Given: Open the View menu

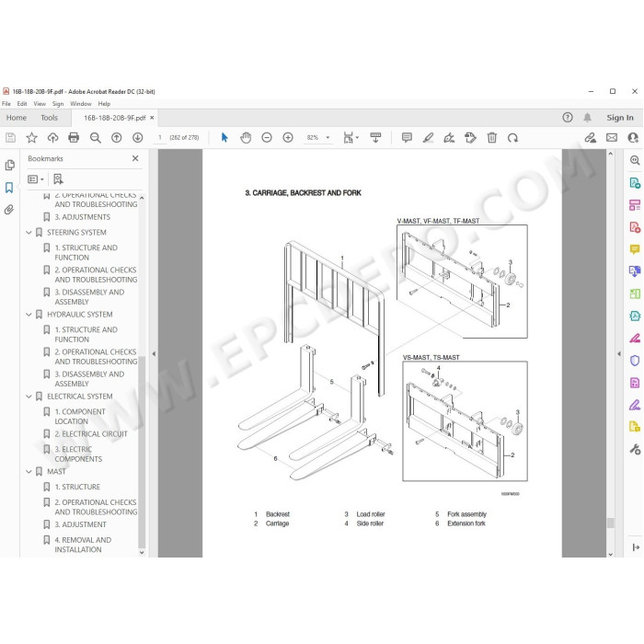Looking at the screenshot, I should tap(40, 104).
